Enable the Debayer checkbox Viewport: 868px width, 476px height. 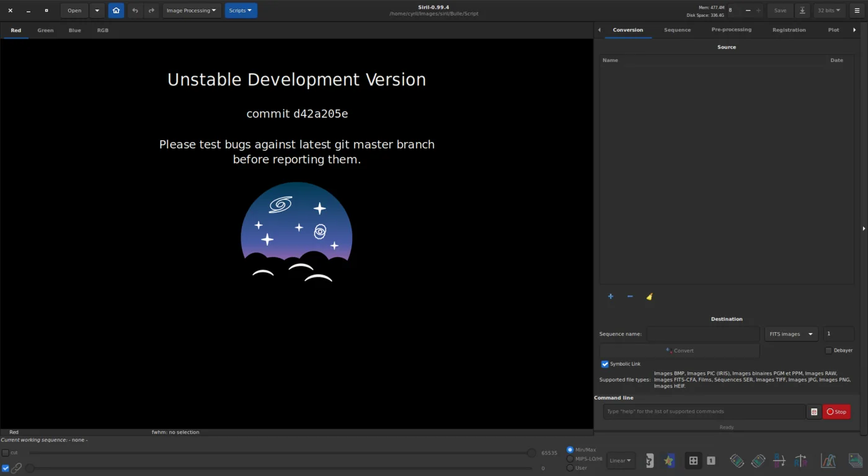pyautogui.click(x=828, y=351)
